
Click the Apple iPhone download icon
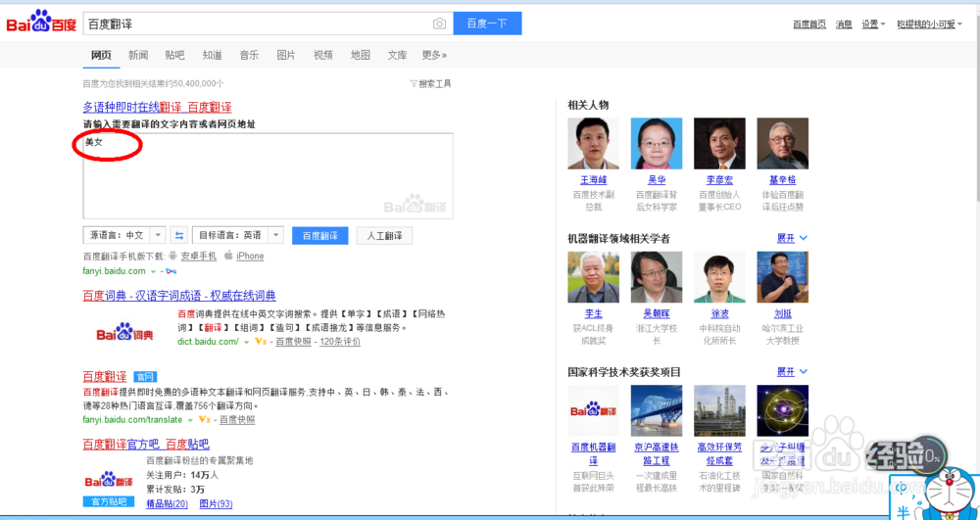click(x=228, y=256)
